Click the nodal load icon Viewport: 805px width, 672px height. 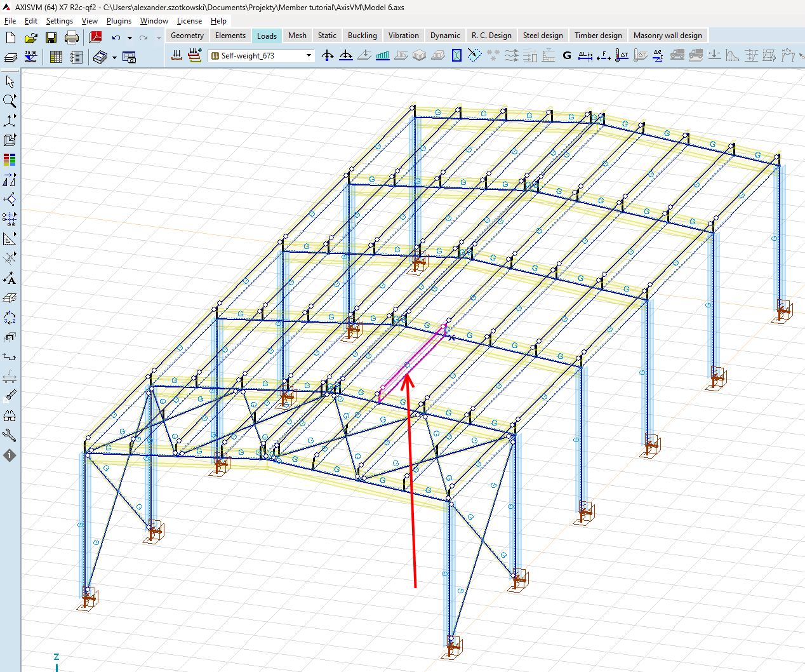coord(328,56)
